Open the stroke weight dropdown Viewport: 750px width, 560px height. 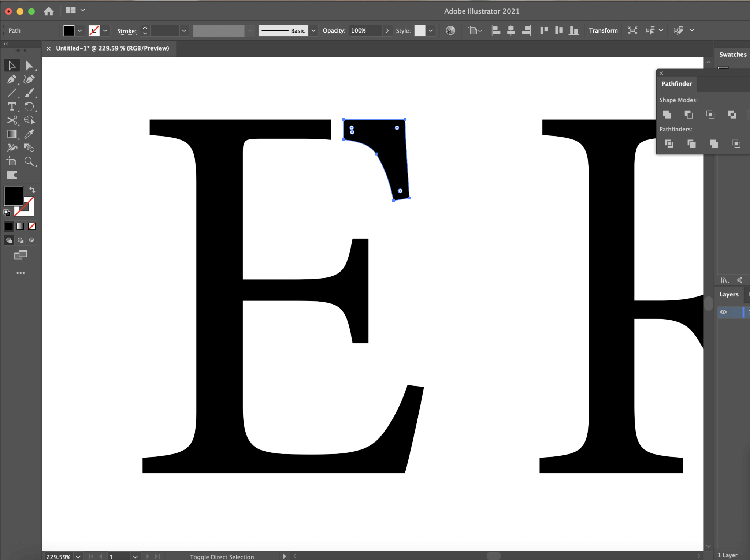[x=184, y=31]
